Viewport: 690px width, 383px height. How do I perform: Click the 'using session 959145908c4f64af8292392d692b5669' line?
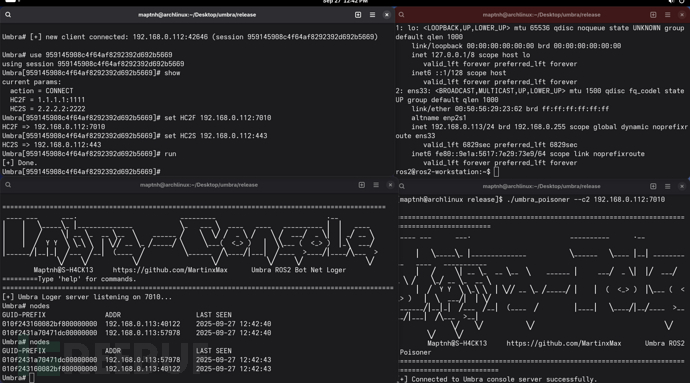93,64
